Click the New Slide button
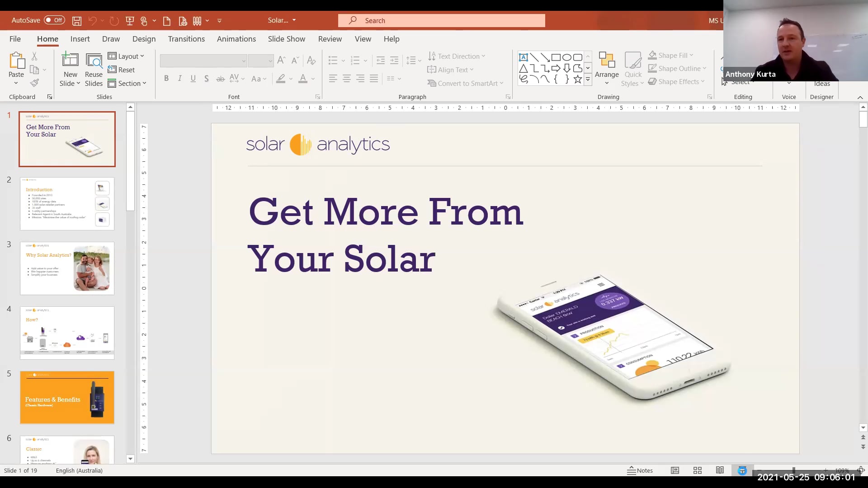The height and width of the screenshot is (488, 868). click(70, 69)
